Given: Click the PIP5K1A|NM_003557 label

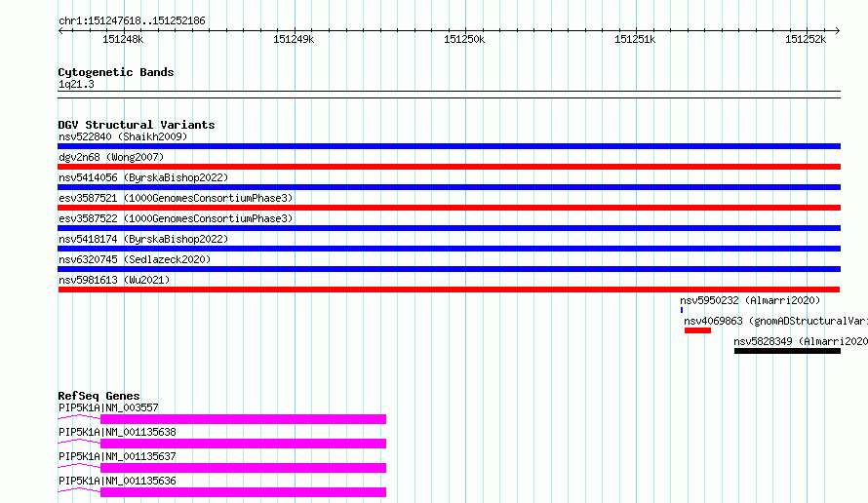Looking at the screenshot, I should 108,407.
